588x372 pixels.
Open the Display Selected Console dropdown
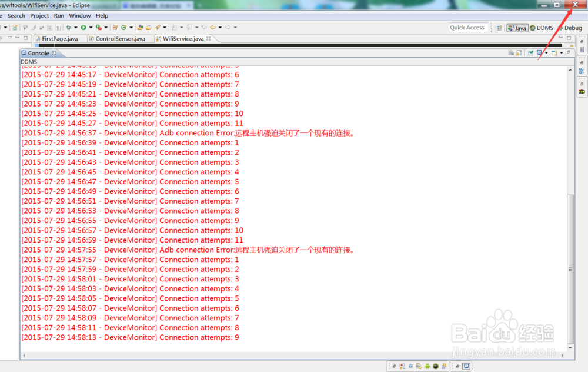546,52
